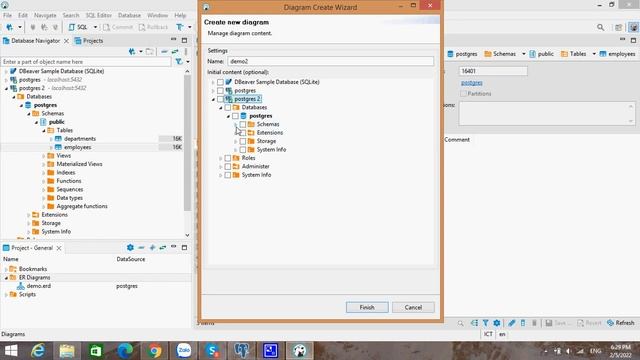The image size is (640, 360).
Task: Click the Rollback toolbar button
Action: (153, 27)
